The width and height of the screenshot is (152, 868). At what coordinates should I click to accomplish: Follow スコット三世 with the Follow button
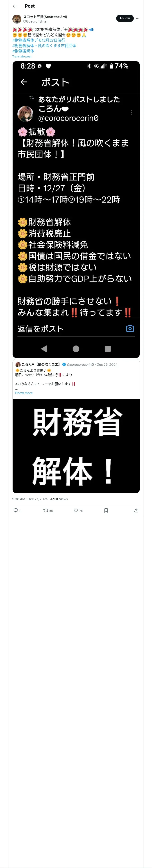(125, 18)
